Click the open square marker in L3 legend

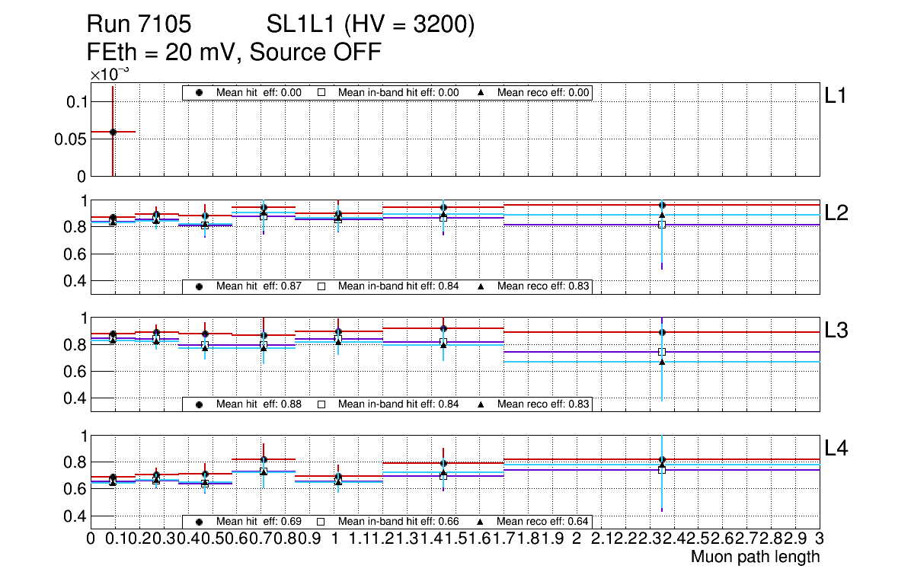(321, 404)
